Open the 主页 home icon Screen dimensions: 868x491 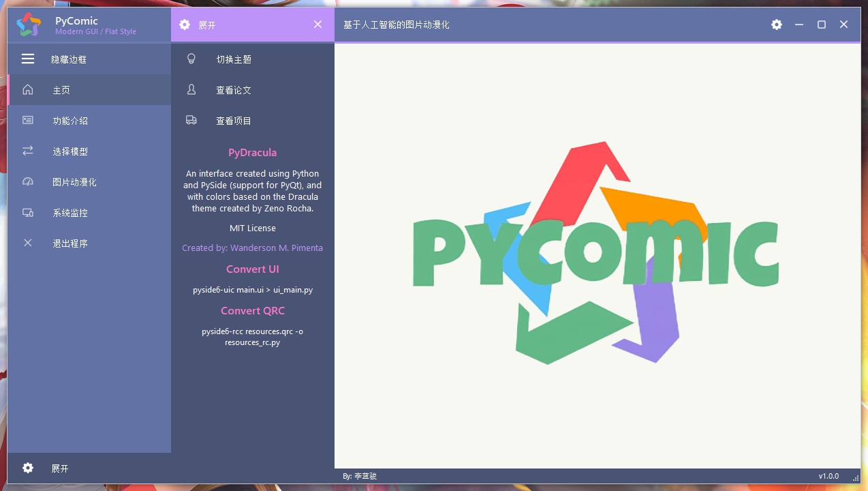pyautogui.click(x=27, y=89)
